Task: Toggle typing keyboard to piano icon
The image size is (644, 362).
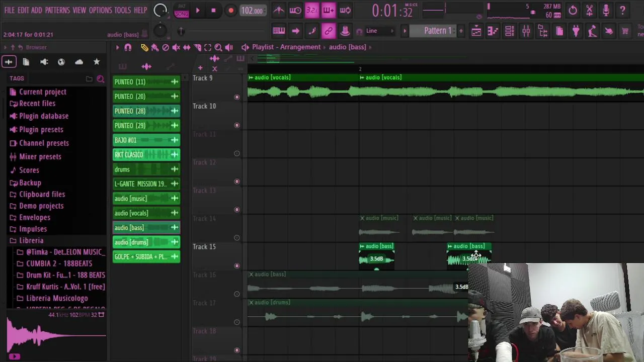Action: tap(278, 31)
